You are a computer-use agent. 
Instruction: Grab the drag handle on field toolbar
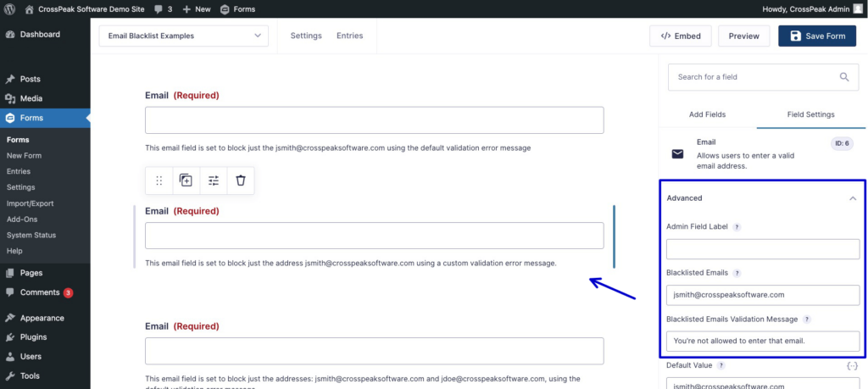click(x=159, y=181)
